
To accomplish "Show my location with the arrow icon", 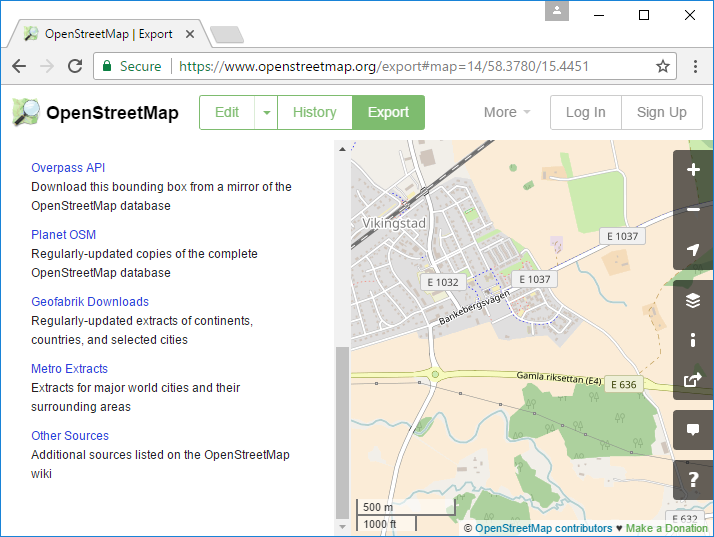I will 693,249.
